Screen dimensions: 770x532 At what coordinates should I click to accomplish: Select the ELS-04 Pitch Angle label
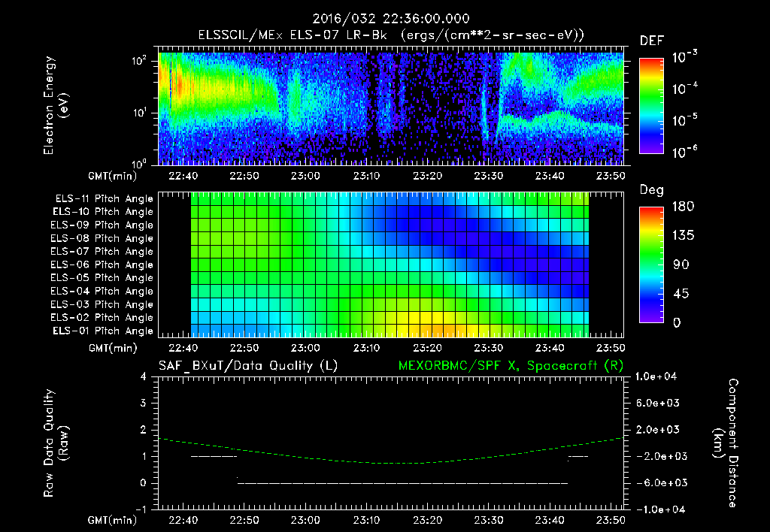pos(102,291)
